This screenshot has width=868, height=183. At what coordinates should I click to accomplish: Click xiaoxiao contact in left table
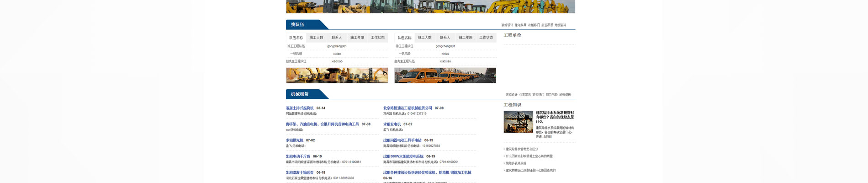(337, 61)
